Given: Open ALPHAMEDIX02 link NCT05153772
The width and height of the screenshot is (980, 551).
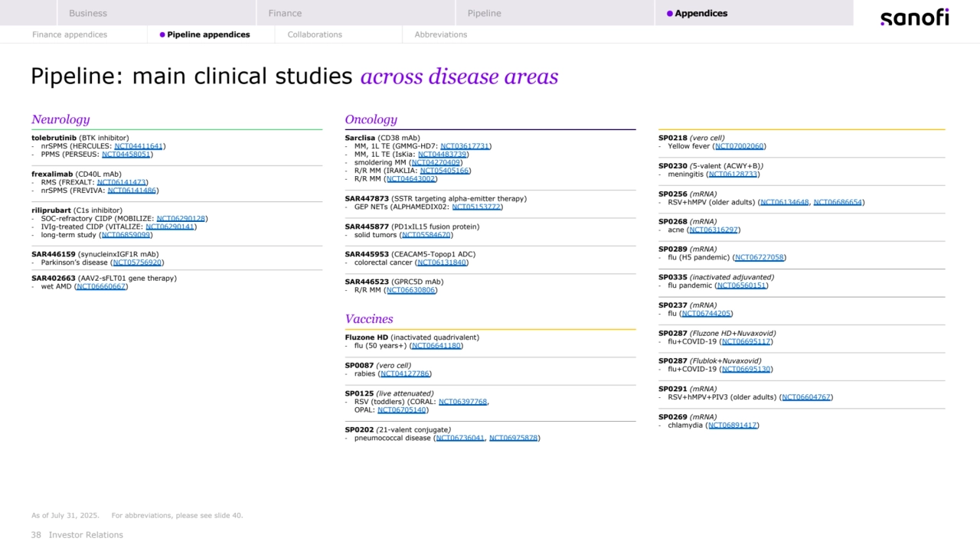Looking at the screenshot, I should click(476, 207).
